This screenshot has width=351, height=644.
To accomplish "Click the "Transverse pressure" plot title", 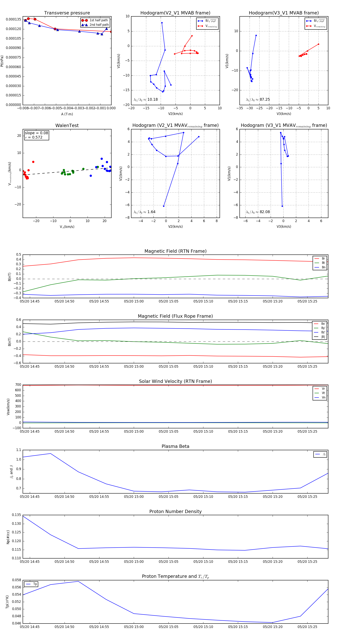I will click(x=67, y=13).
